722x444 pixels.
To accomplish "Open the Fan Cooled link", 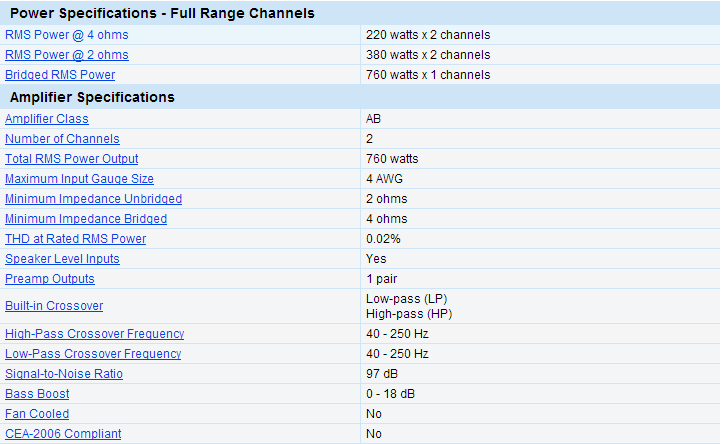I will [37, 414].
